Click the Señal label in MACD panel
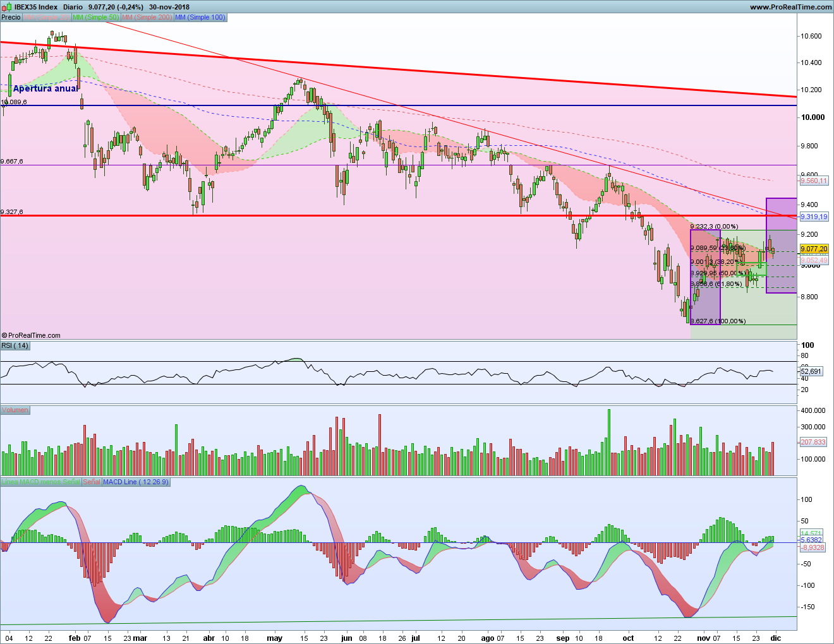 91,482
